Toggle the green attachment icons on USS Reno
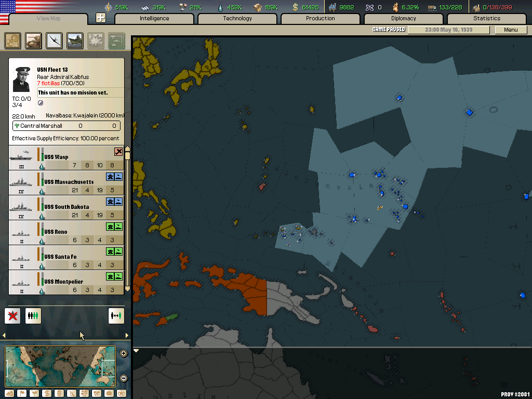This screenshot has width=532, height=399. pyautogui.click(x=114, y=227)
